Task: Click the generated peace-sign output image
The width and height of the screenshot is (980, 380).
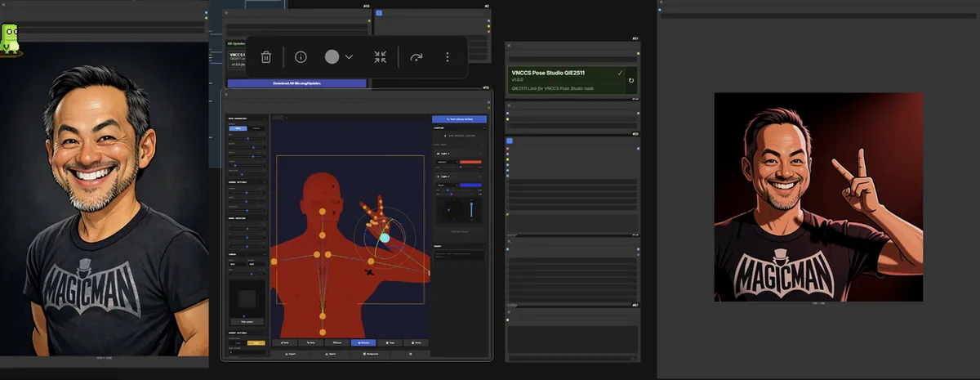Action: (818, 196)
